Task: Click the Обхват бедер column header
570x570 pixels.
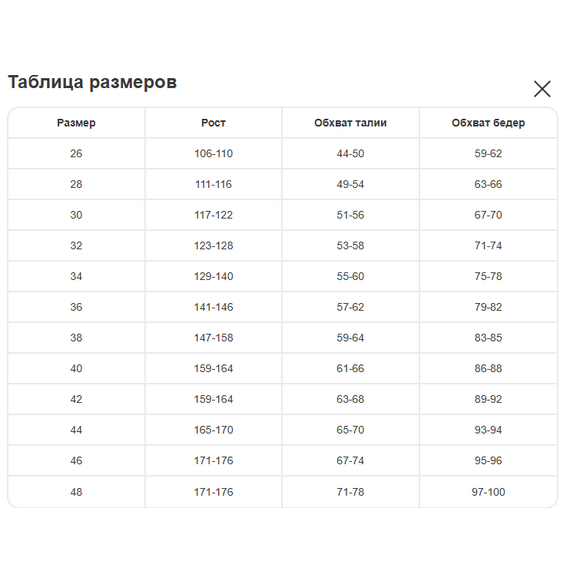Action: (488, 123)
